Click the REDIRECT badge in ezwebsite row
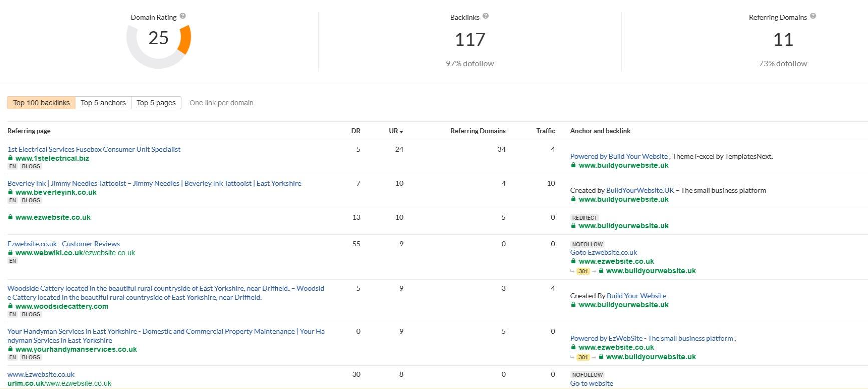Viewport: 868px width, 389px height. 585,218
